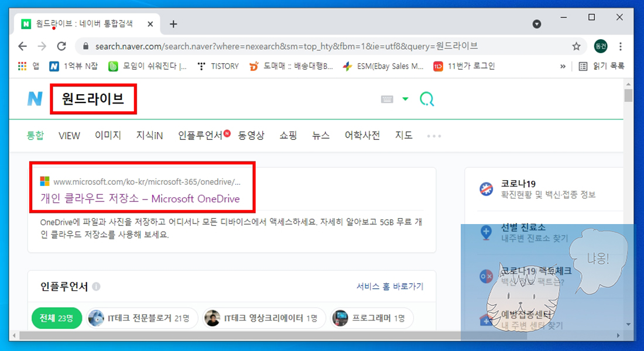Open the 코로나19 팩트체크 link
The width and height of the screenshot is (644, 351).
536,276
